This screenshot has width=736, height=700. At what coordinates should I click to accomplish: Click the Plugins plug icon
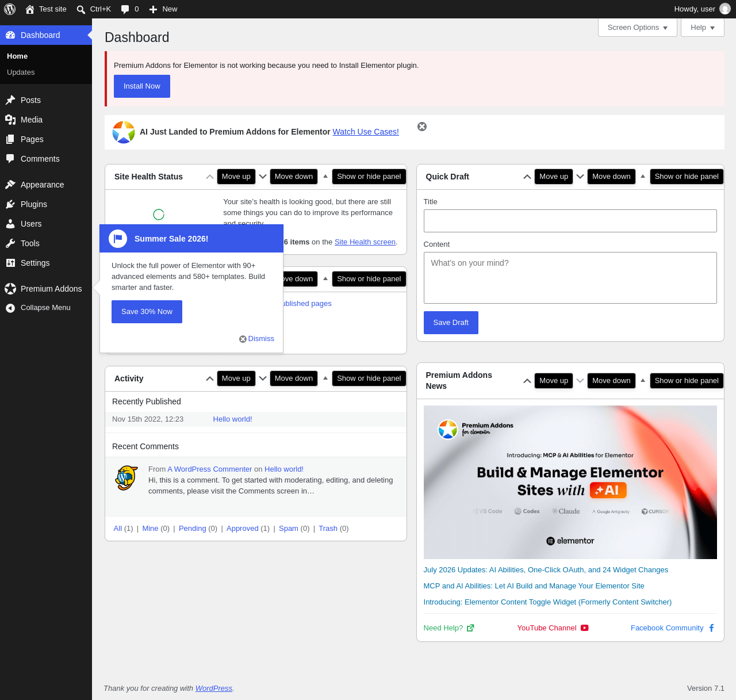pyautogui.click(x=10, y=204)
